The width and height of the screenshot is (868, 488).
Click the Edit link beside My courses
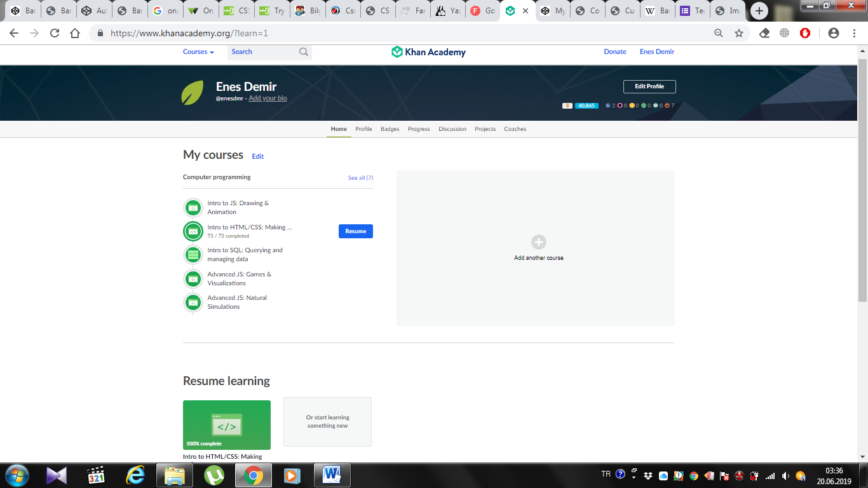tap(257, 156)
